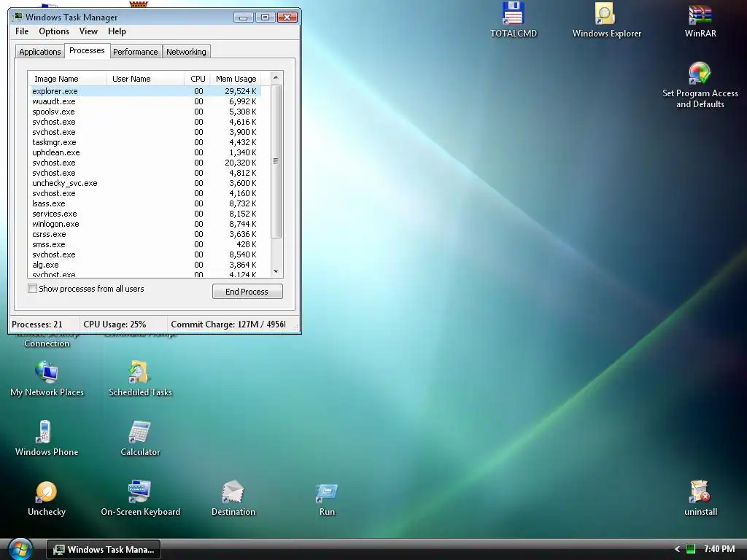Select the taskmgr.exe process row

tap(145, 142)
